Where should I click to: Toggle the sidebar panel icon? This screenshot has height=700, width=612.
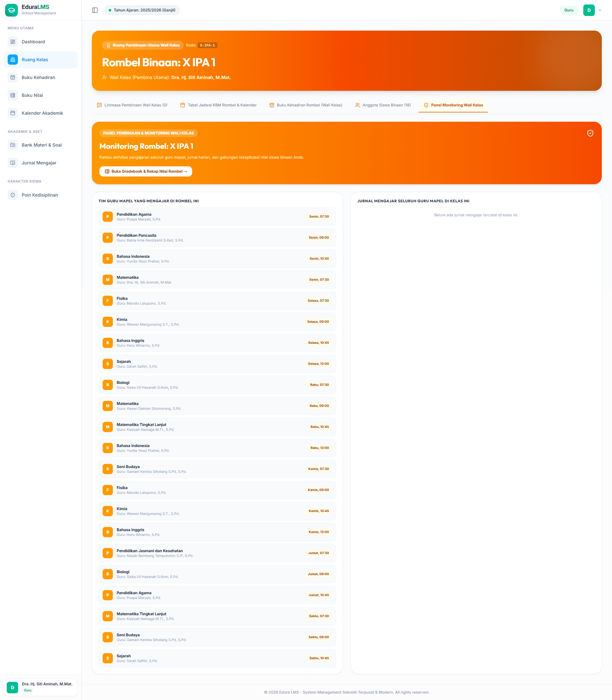95,10
